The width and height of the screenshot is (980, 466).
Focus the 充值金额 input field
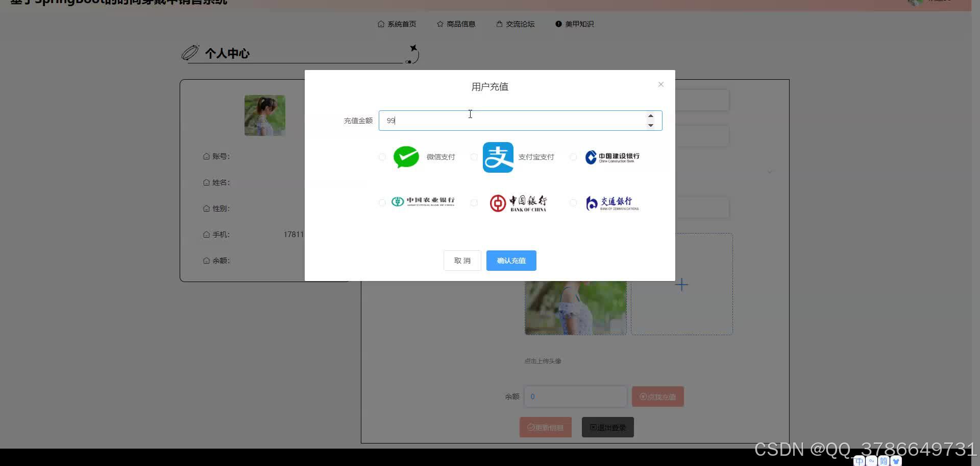[520, 121]
